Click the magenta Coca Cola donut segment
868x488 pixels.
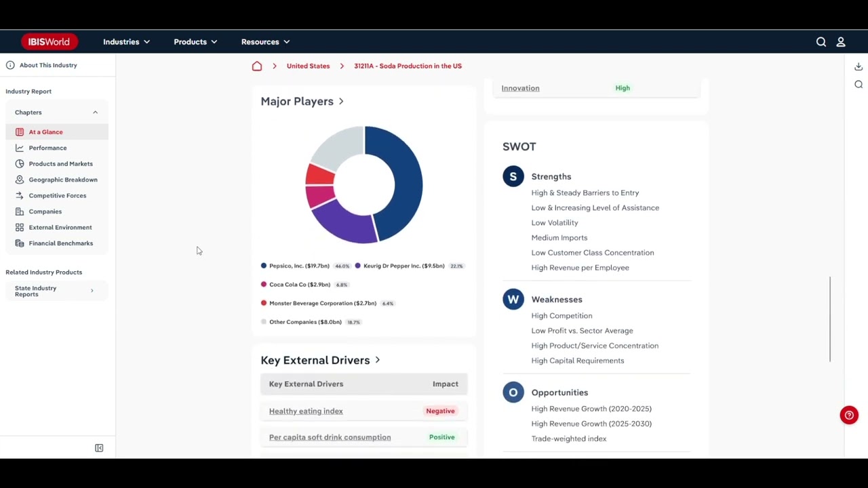(x=321, y=197)
